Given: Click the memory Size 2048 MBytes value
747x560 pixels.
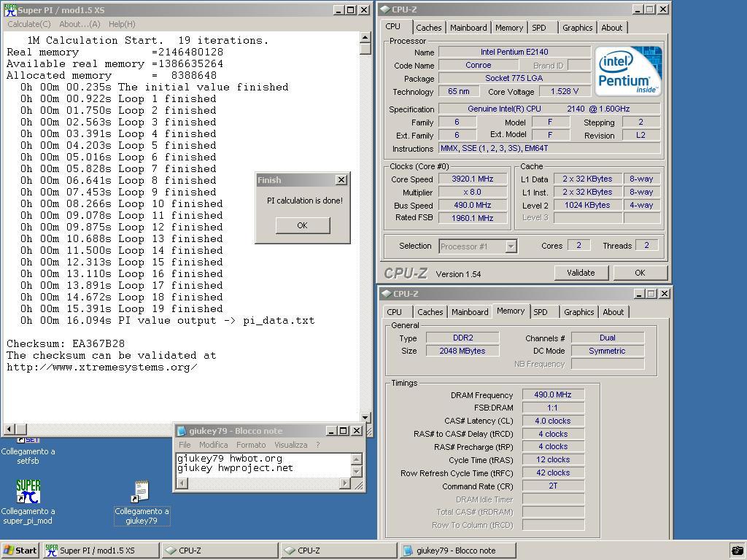Looking at the screenshot, I should [x=462, y=351].
